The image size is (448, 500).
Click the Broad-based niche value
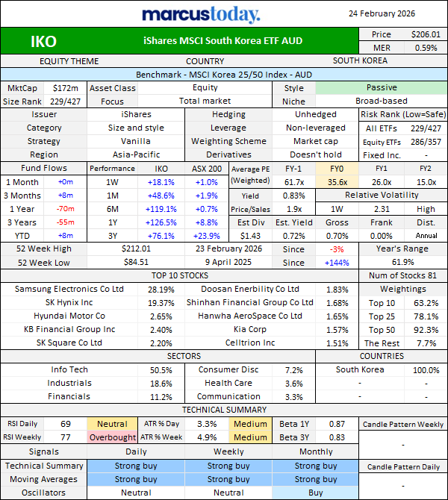coord(382,101)
